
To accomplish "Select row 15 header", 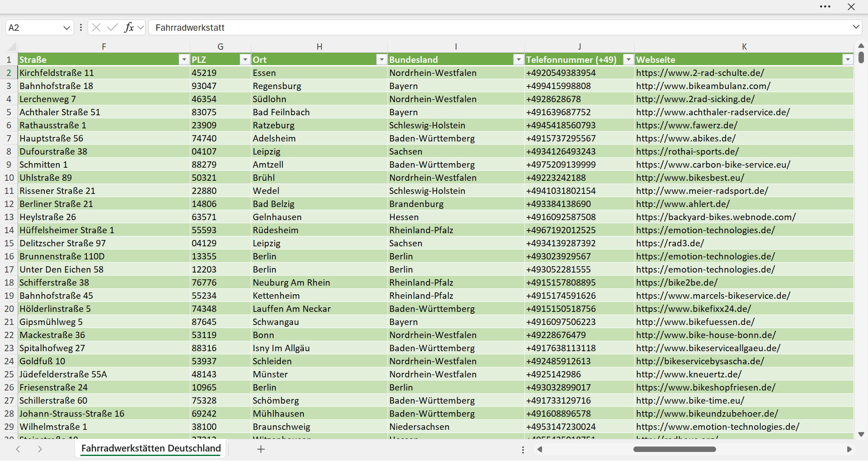I will (x=9, y=243).
